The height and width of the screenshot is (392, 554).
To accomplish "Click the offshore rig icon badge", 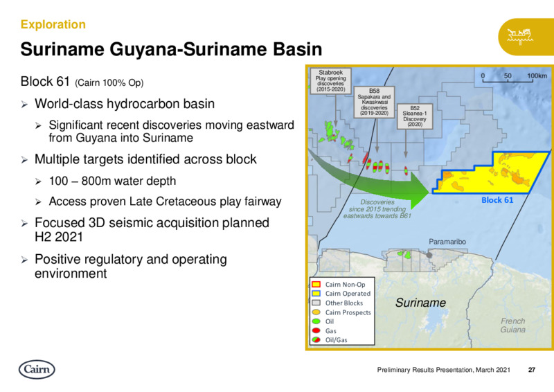I will click(526, 37).
